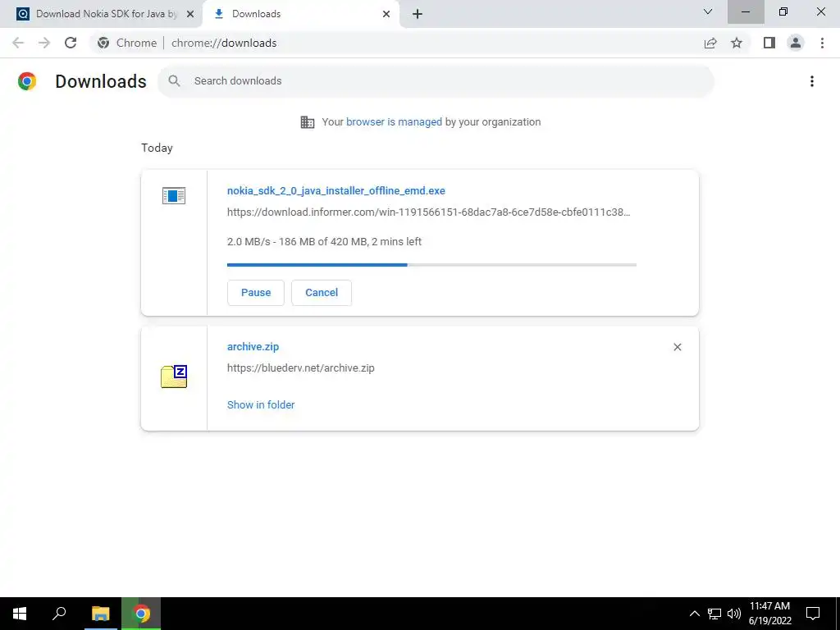The height and width of the screenshot is (630, 840).
Task: Click the browser forward arrow
Action: pyautogui.click(x=44, y=43)
